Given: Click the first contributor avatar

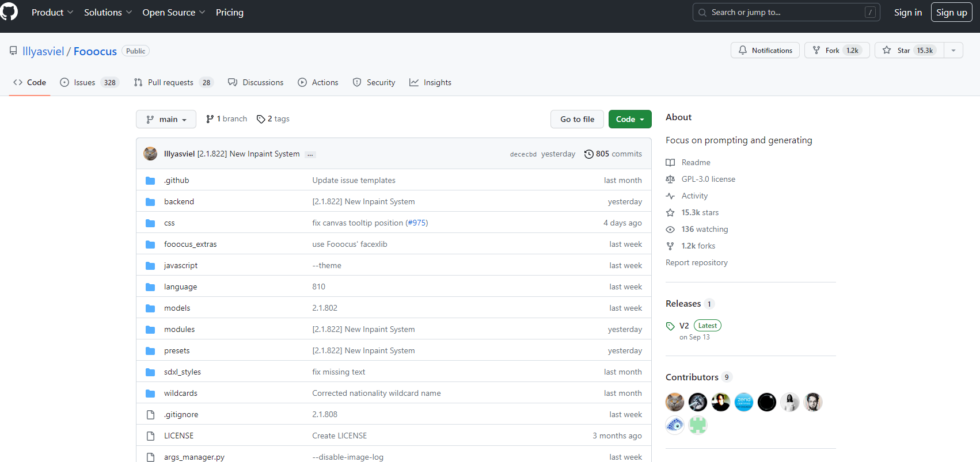Looking at the screenshot, I should click(675, 402).
